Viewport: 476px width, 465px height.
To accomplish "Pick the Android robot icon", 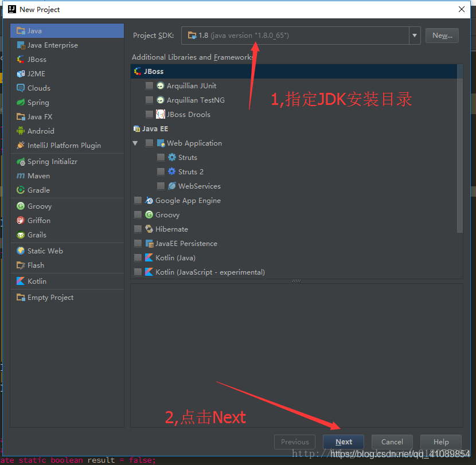I will pyautogui.click(x=21, y=131).
